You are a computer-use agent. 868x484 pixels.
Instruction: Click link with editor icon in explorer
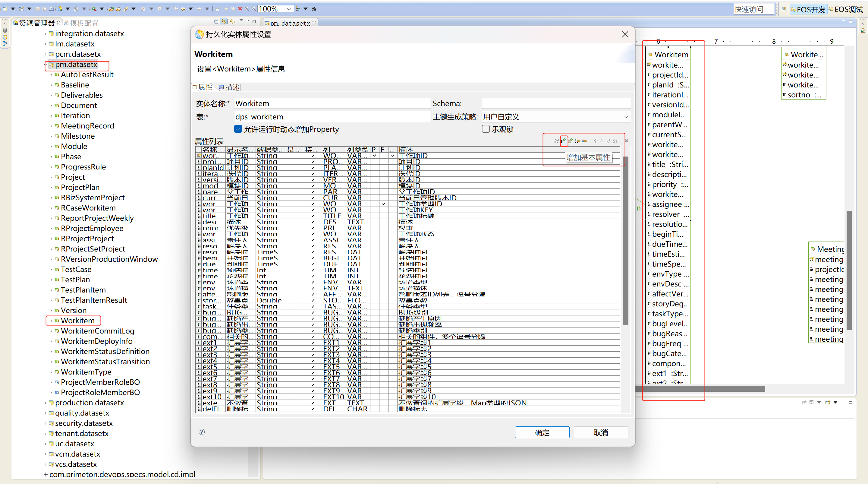(x=223, y=22)
